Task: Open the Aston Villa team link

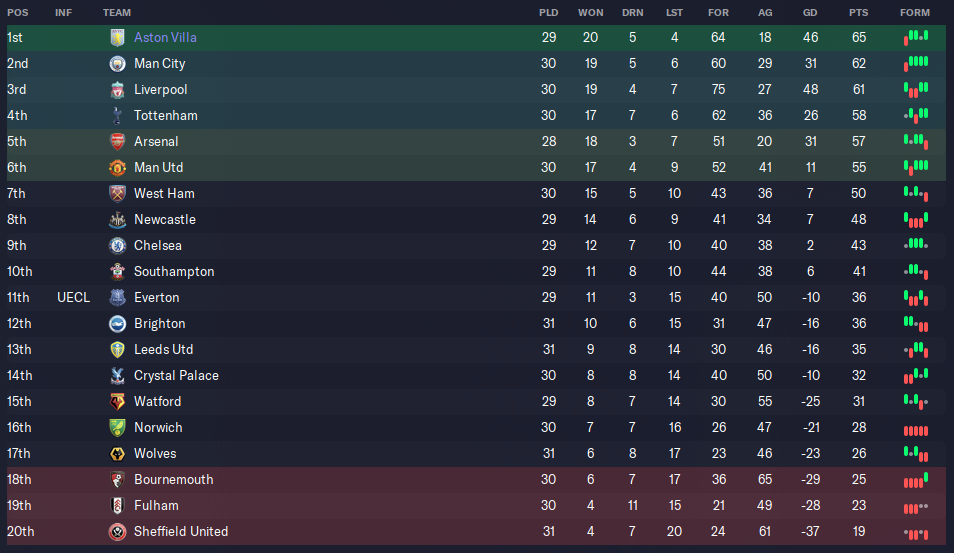Action: pyautogui.click(x=165, y=38)
